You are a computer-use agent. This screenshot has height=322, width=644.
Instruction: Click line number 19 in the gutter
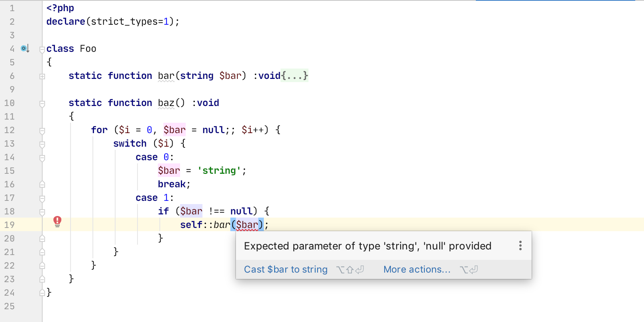[10, 225]
